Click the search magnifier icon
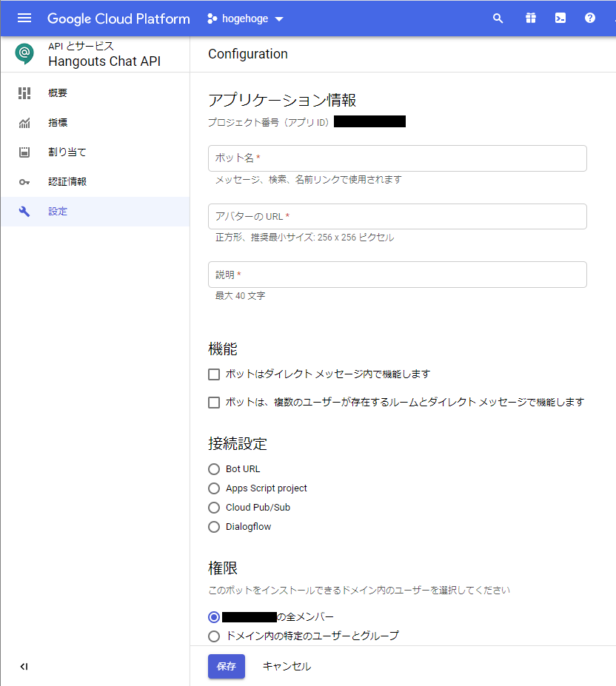616x686 pixels. pos(498,19)
